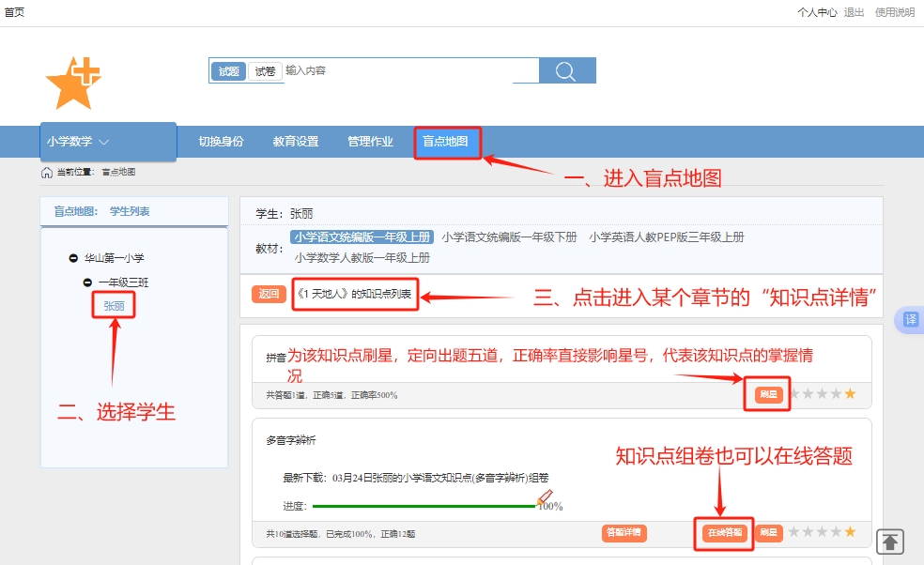Go to 管理作业 in navigation bar
The image size is (924, 565).
(x=370, y=142)
